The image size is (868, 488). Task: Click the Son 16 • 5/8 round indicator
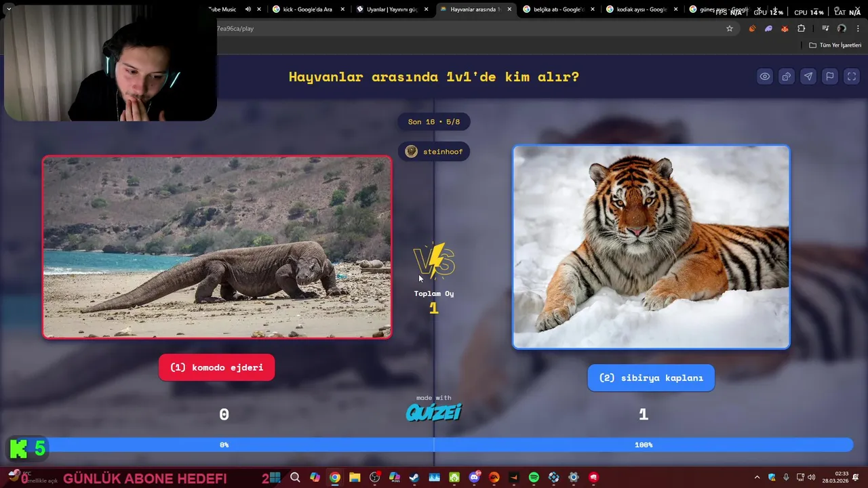pos(434,122)
